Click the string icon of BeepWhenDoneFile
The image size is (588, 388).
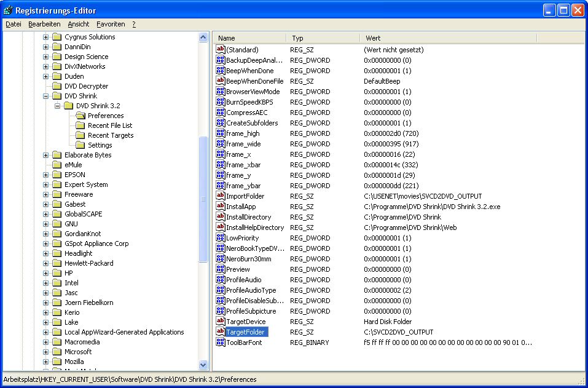click(x=221, y=81)
